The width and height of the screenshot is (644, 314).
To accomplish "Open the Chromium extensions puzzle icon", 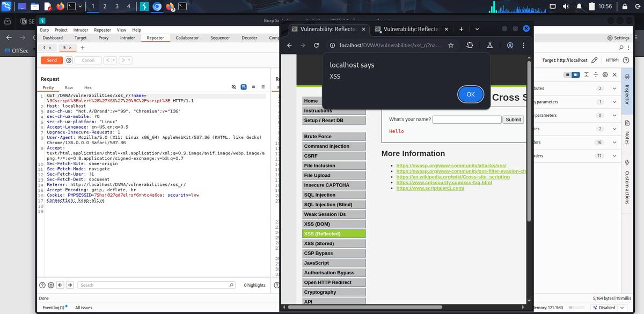I will 470,46.
